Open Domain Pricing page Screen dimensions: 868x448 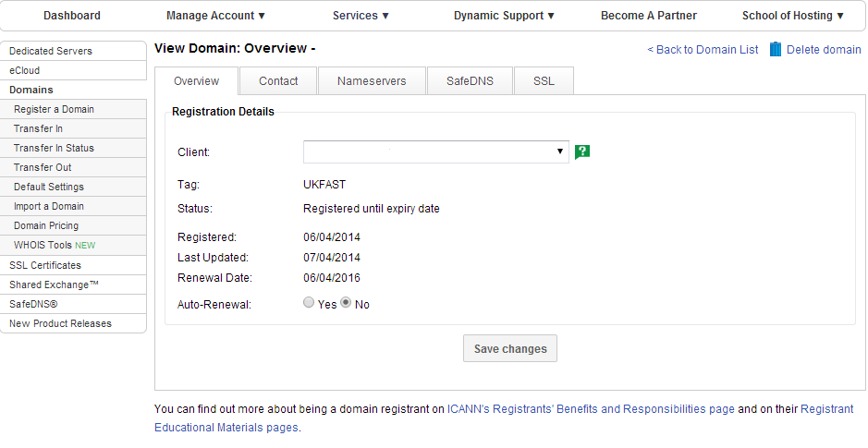tap(73, 225)
